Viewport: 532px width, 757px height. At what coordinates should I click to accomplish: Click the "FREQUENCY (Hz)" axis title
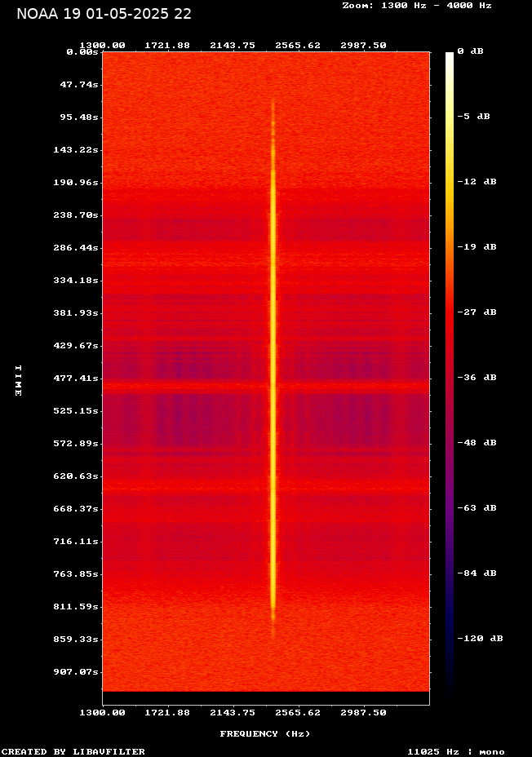point(265,734)
